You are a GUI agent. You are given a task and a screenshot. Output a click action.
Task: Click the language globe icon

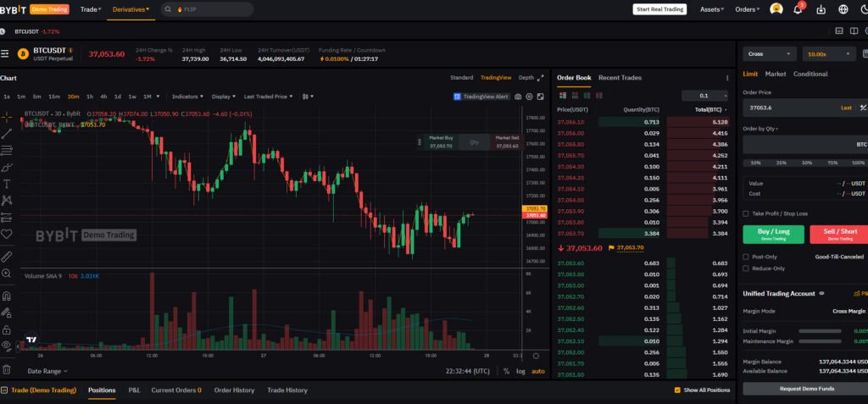[843, 8]
